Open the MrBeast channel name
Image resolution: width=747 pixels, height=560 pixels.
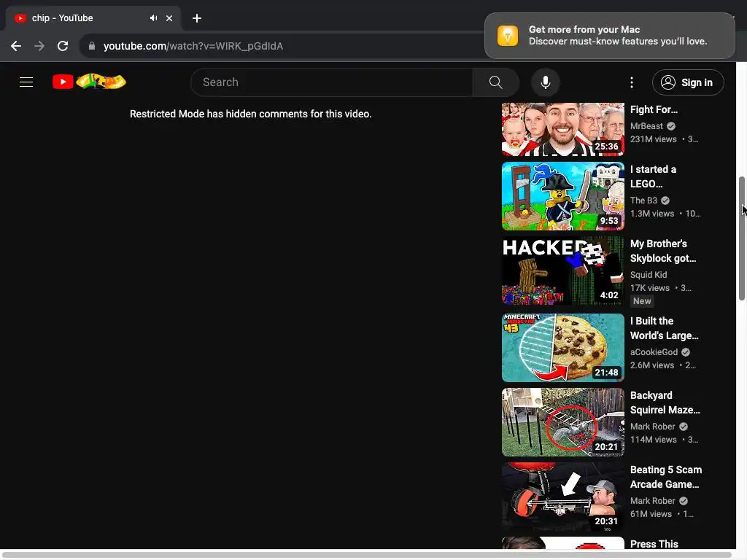coord(646,126)
